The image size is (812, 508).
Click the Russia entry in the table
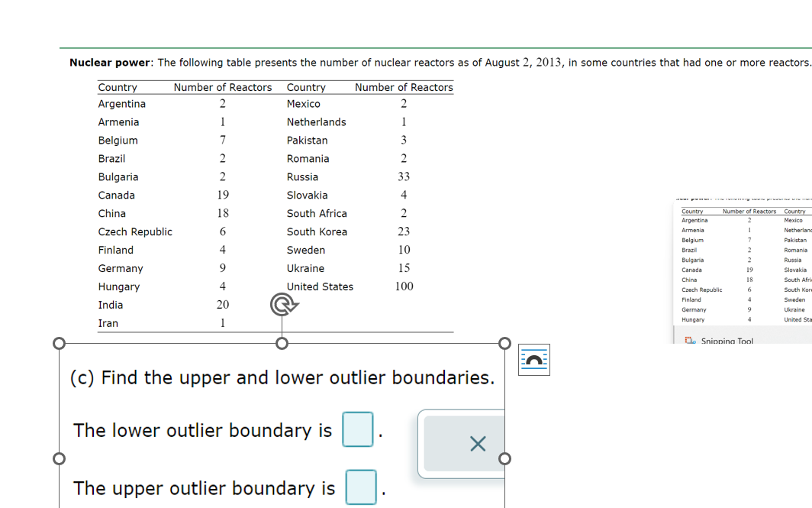pyautogui.click(x=302, y=176)
